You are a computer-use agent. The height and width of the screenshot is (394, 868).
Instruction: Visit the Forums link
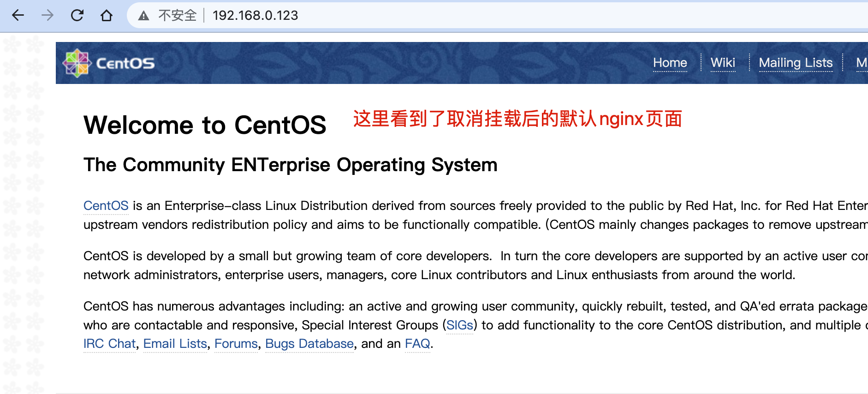[236, 344]
